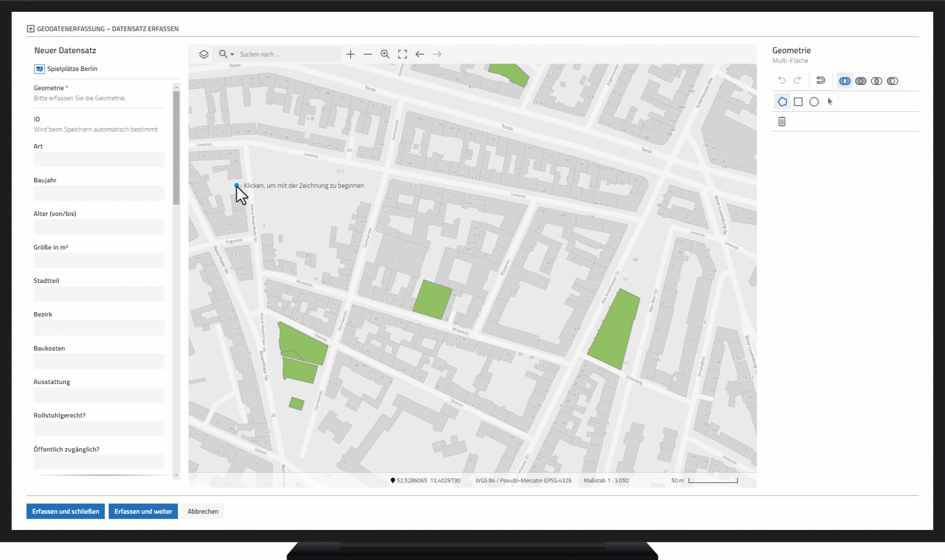The height and width of the screenshot is (560, 945).
Task: Click the 'Suchen nach ...' search field
Action: click(x=289, y=54)
